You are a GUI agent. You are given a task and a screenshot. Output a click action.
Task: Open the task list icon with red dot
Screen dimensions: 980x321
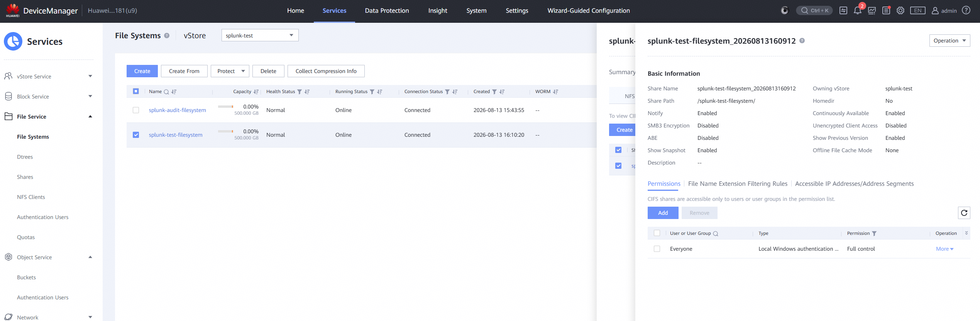(886, 10)
